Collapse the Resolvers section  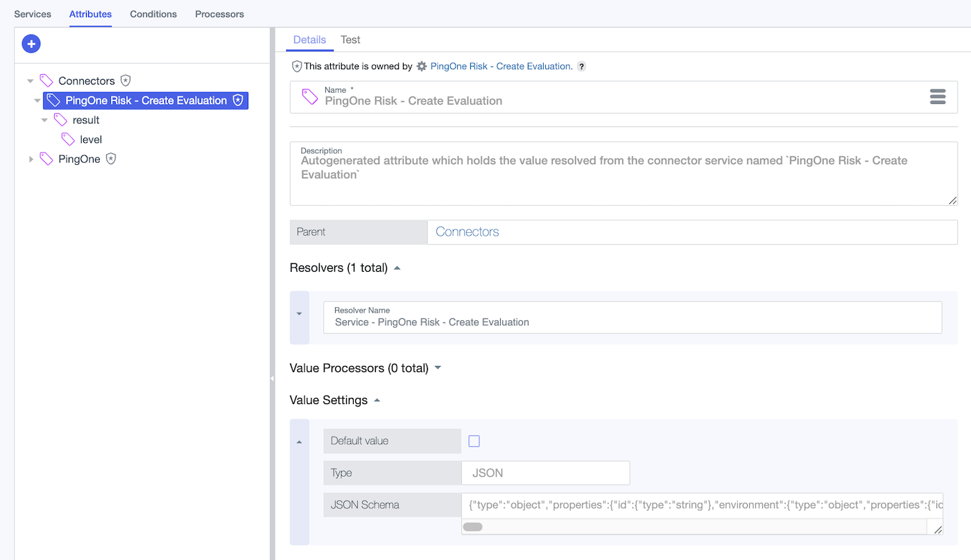pos(397,268)
